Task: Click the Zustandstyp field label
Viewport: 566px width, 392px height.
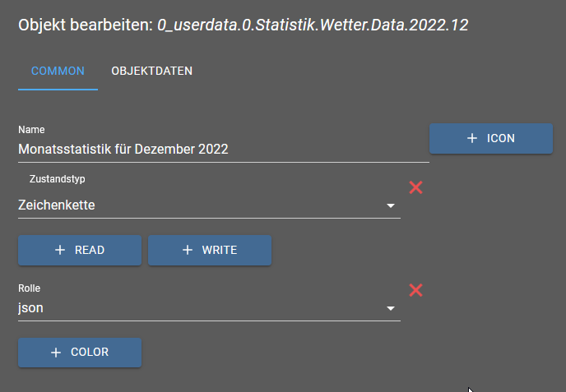Action: 57,178
